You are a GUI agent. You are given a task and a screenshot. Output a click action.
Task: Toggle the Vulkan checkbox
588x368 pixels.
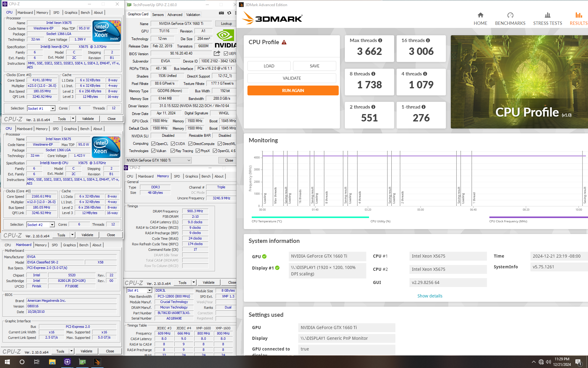[x=153, y=151]
